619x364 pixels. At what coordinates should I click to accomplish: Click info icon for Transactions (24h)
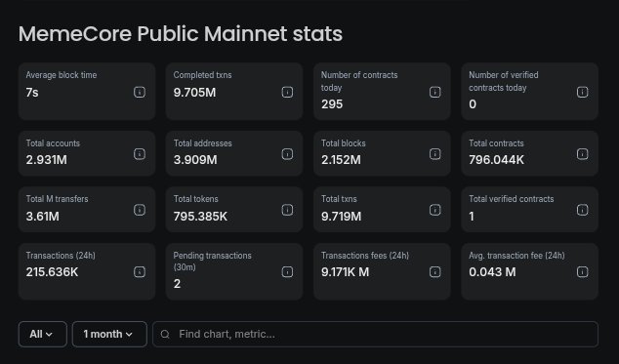(x=140, y=271)
